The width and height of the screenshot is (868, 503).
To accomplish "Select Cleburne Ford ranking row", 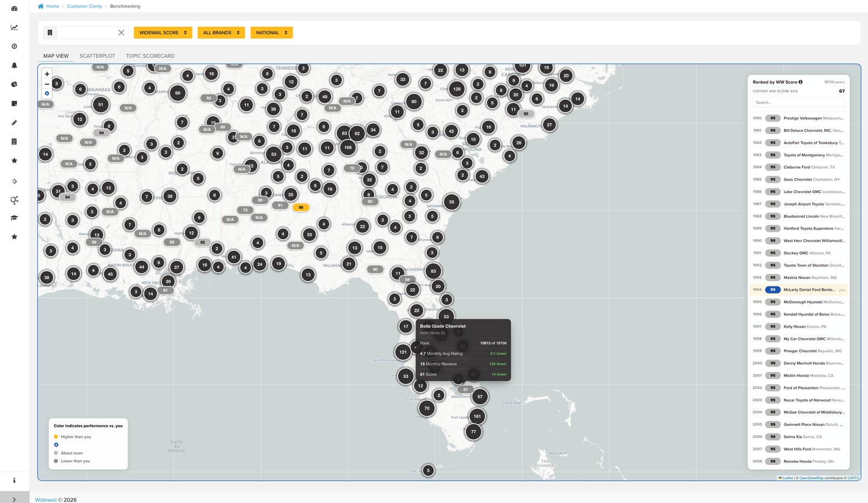I will 799,167.
